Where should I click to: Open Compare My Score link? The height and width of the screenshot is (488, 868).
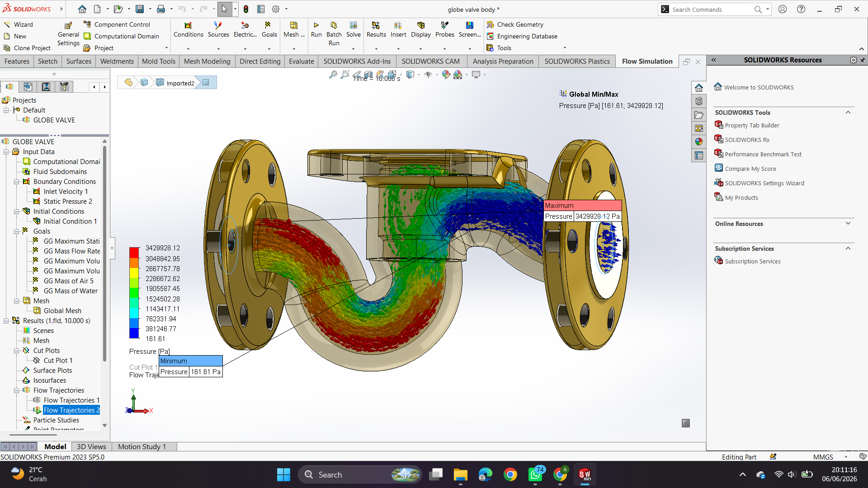(750, 169)
